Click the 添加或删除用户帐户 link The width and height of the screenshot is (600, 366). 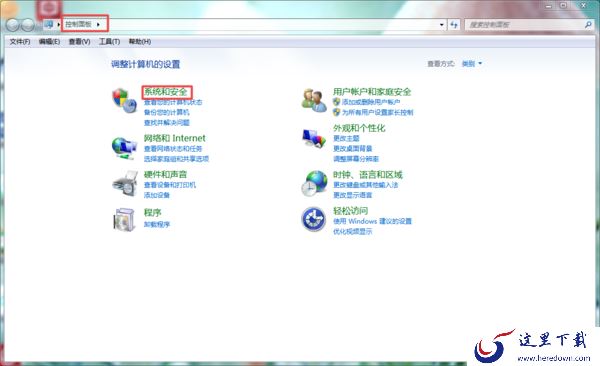(x=371, y=102)
